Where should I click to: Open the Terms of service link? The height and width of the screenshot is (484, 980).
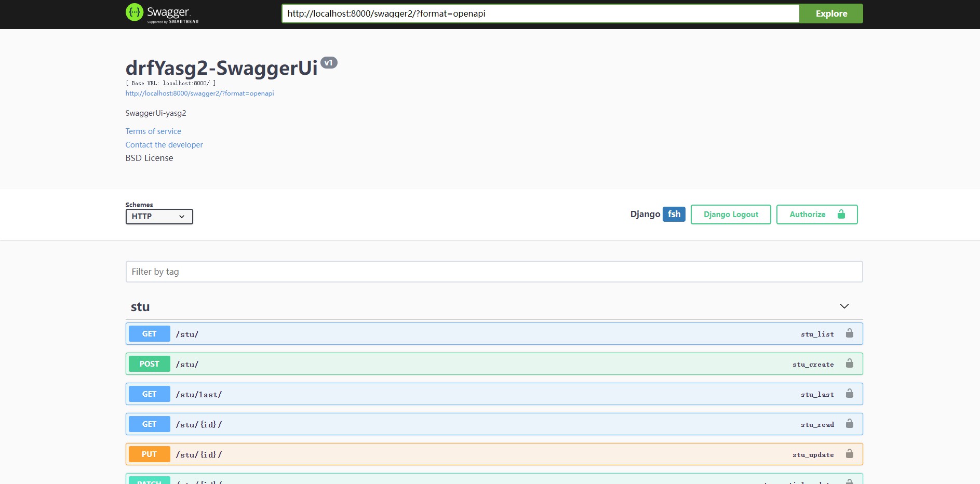[x=153, y=131]
